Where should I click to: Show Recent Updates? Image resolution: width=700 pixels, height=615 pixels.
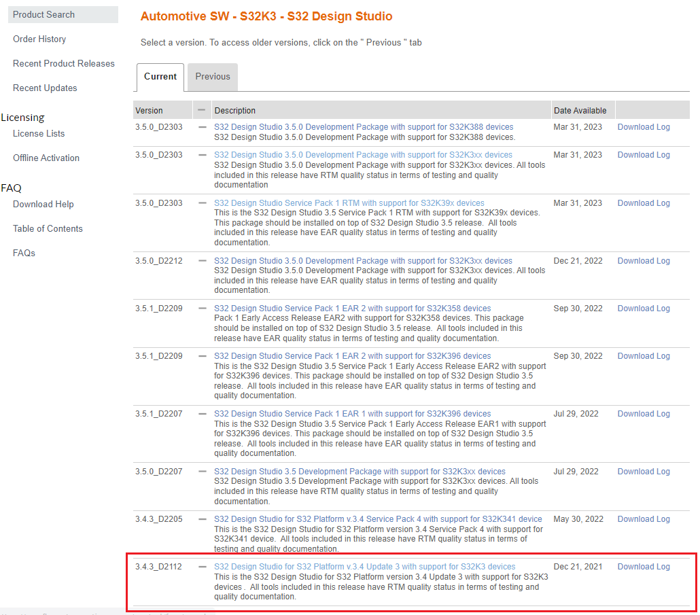point(44,88)
